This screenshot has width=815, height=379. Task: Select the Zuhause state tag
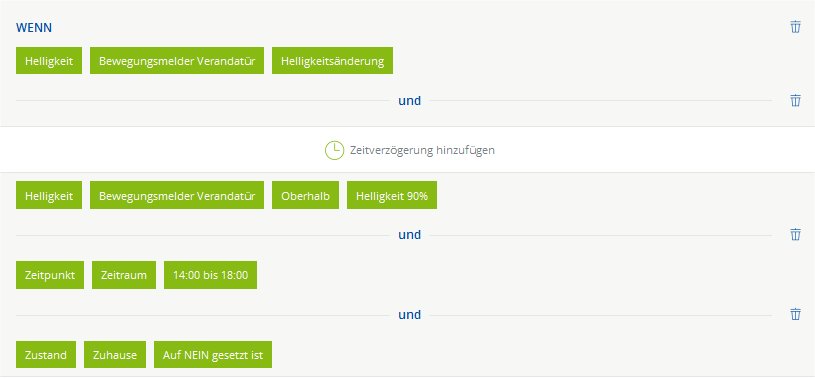(x=115, y=355)
